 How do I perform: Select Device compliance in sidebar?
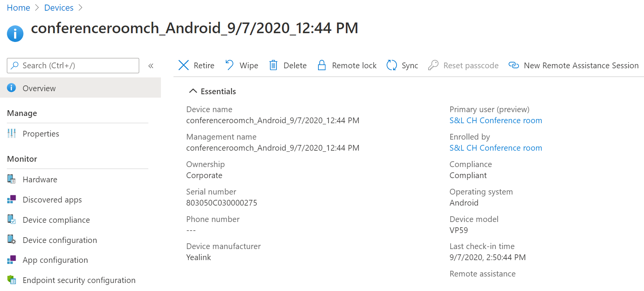[x=56, y=220]
